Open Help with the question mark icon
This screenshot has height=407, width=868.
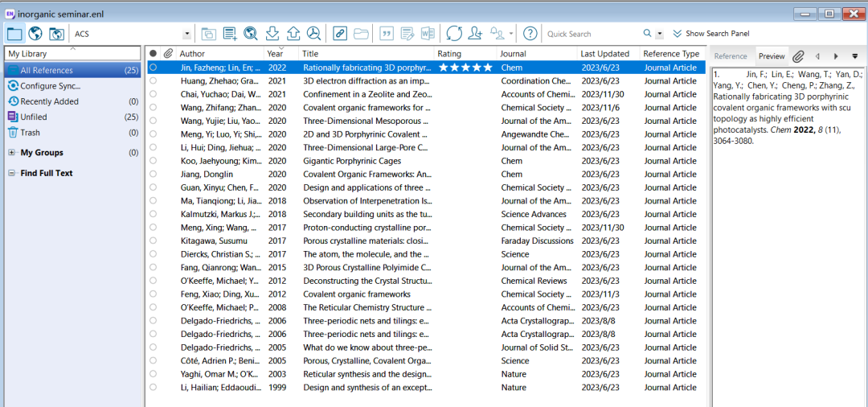530,34
